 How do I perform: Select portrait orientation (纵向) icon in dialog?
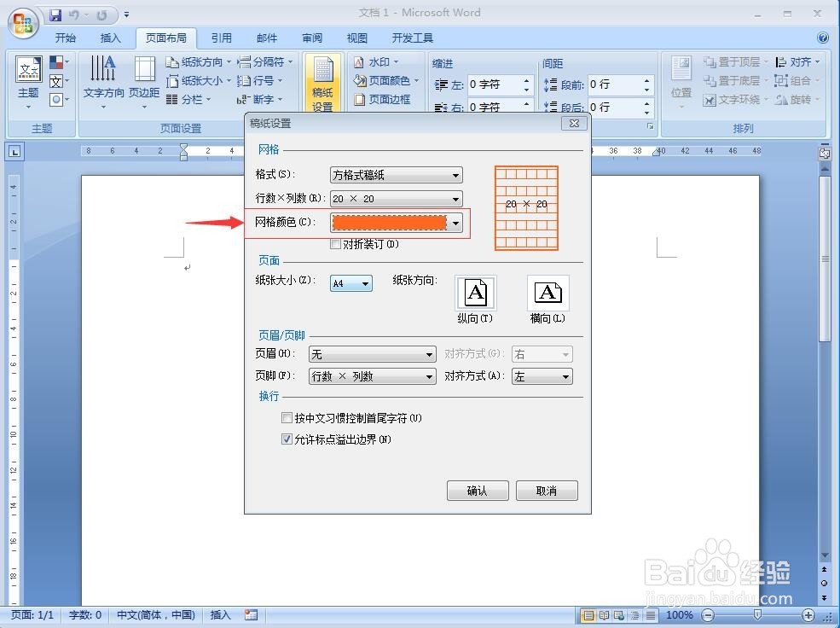[475, 294]
